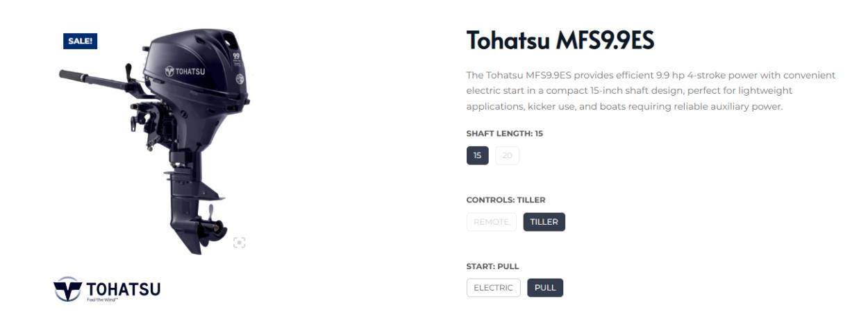The width and height of the screenshot is (868, 319).
Task: Select the 20 shaft length option
Action: pyautogui.click(x=507, y=156)
